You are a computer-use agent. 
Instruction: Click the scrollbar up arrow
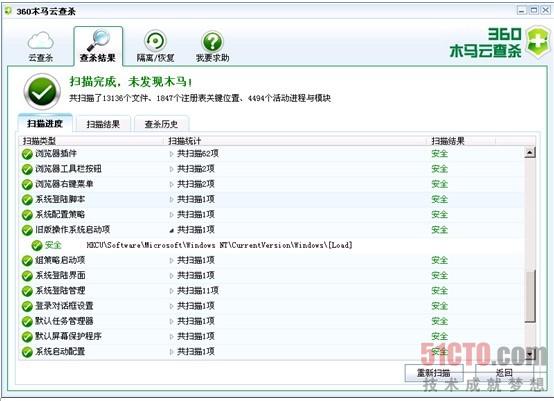click(x=530, y=153)
